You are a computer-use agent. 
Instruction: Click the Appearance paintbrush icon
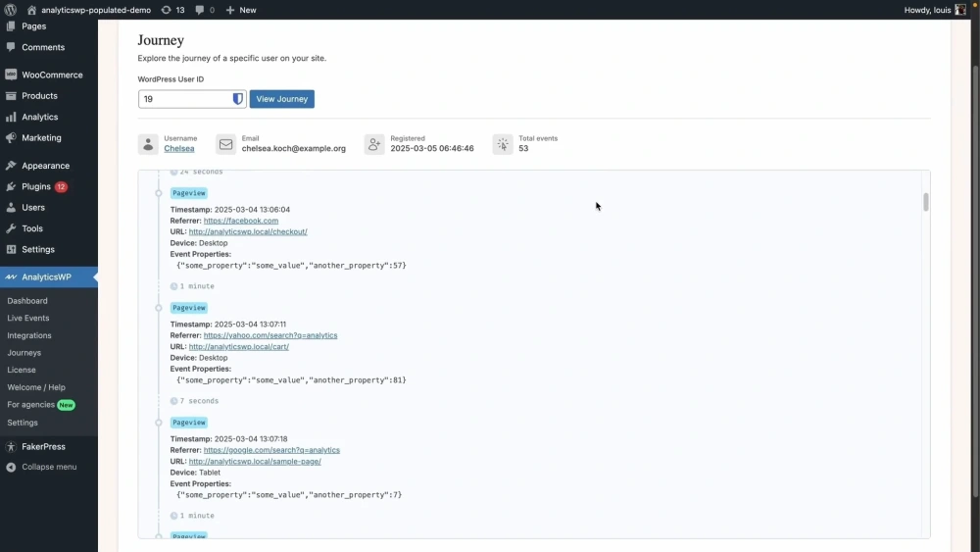click(11, 166)
